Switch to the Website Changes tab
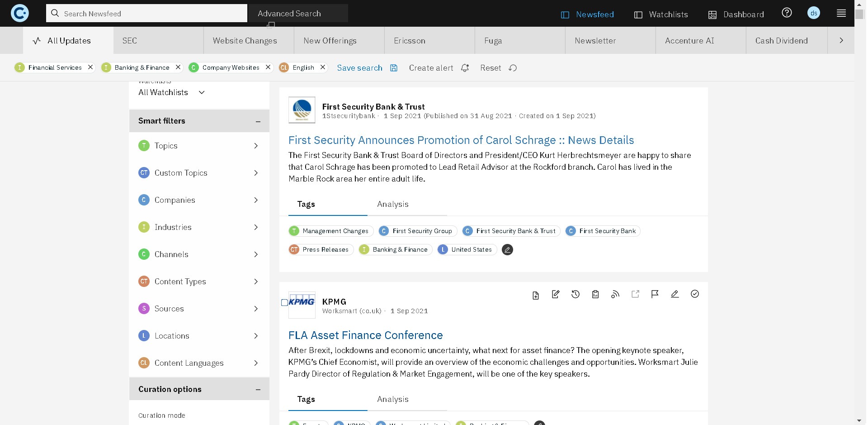This screenshot has width=868, height=425. (249, 40)
